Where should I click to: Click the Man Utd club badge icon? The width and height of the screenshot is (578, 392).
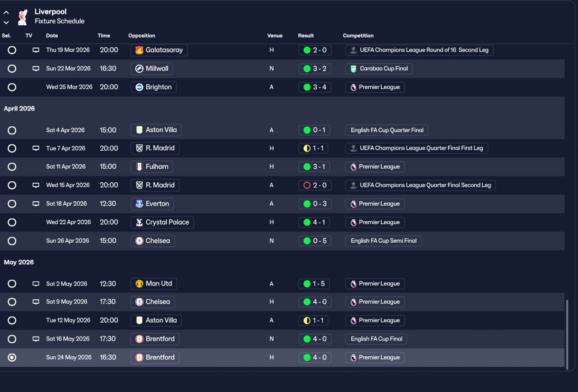[140, 284]
